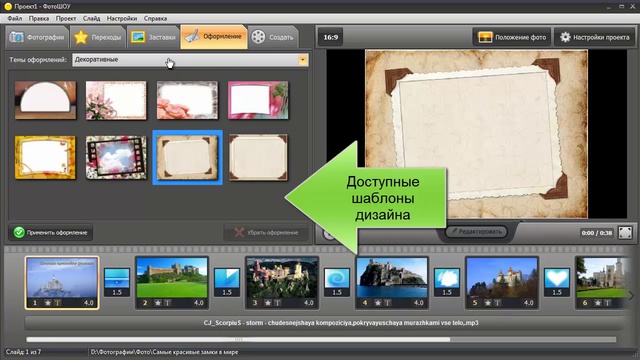Open the Настройки menu
This screenshot has width=640, height=360.
click(x=122, y=18)
